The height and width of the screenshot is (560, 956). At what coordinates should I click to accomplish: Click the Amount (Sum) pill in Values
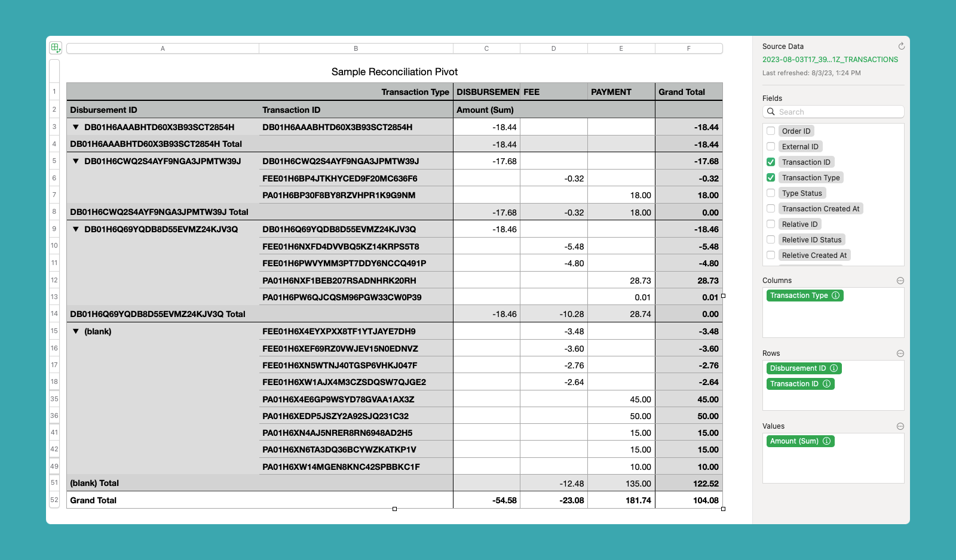801,441
